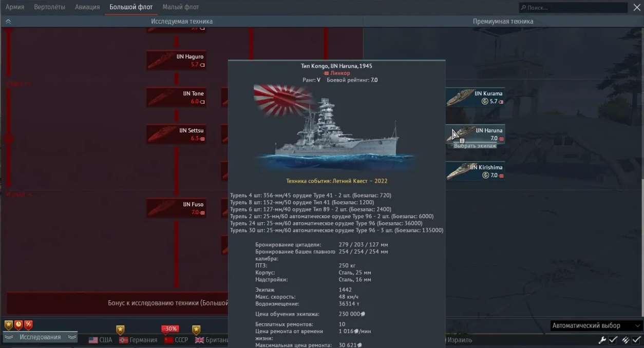Open the Автоматический выбор dropdown
The height and width of the screenshot is (348, 644).
point(596,326)
